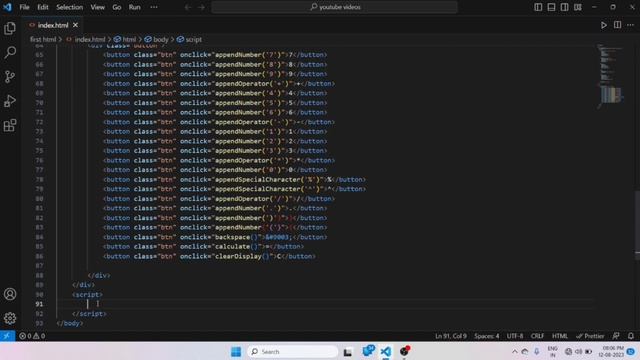640x360 pixels.
Task: Open Task View on the taskbar
Action: pyautogui.click(x=348, y=351)
